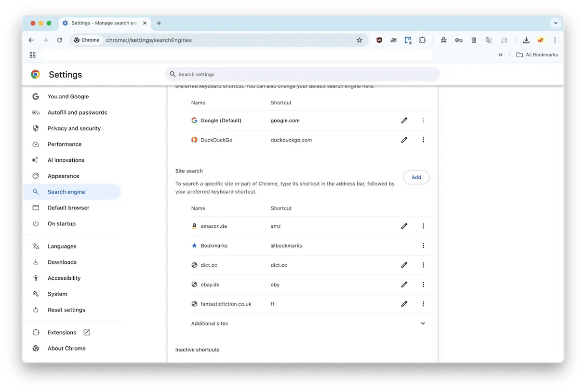Image resolution: width=586 pixels, height=392 pixels.
Task: Click the edit pencil for ebay.de
Action: 404,285
